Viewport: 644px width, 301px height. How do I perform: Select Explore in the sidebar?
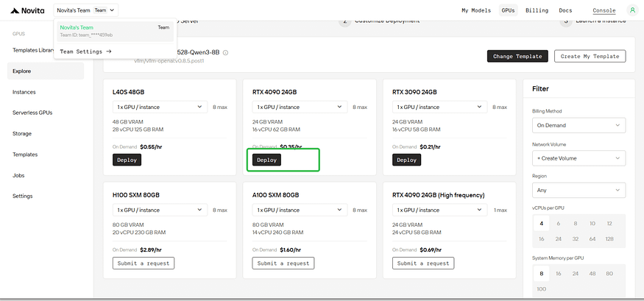coord(46,71)
